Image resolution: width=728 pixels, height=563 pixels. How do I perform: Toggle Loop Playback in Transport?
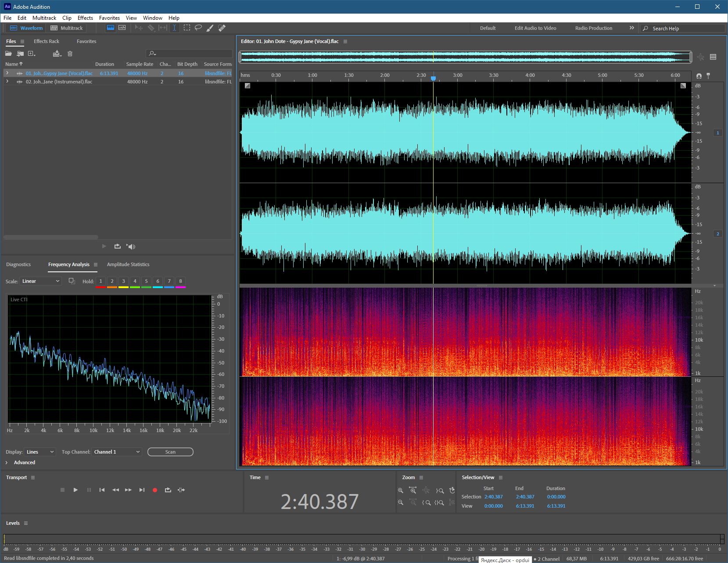point(168,490)
